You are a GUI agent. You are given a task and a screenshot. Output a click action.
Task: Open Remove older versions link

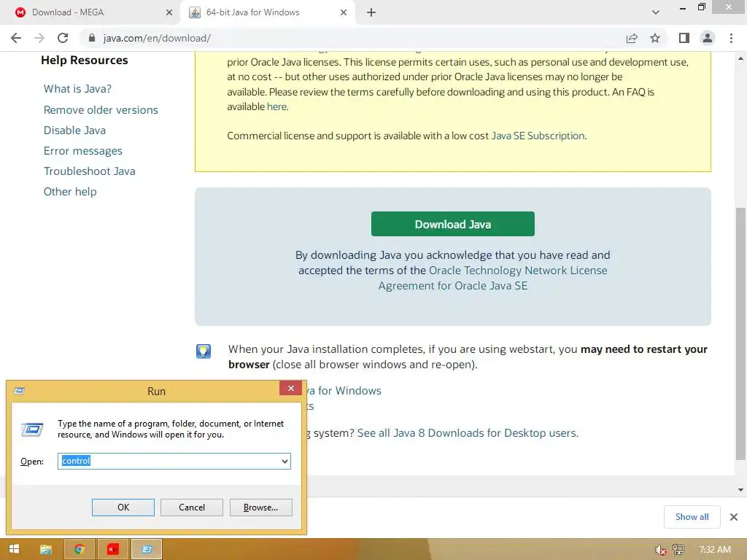click(x=101, y=110)
